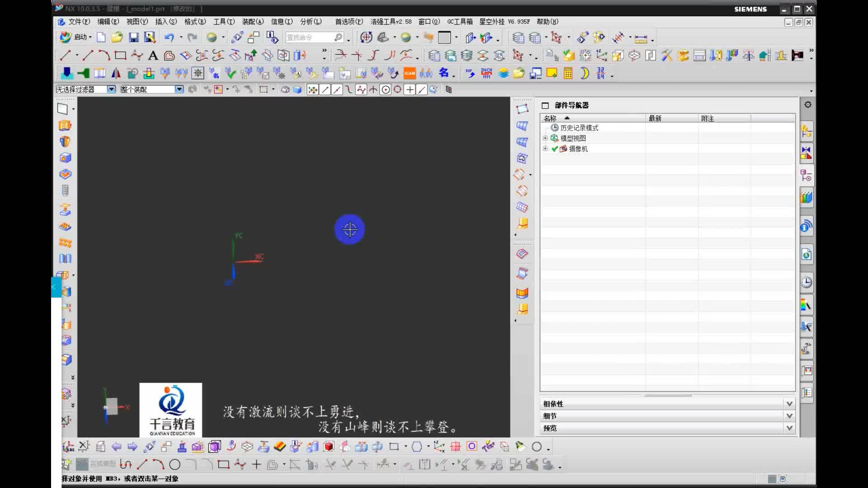Save the part with the floppy disk icon
Viewport: 868px width, 488px height.
point(133,38)
